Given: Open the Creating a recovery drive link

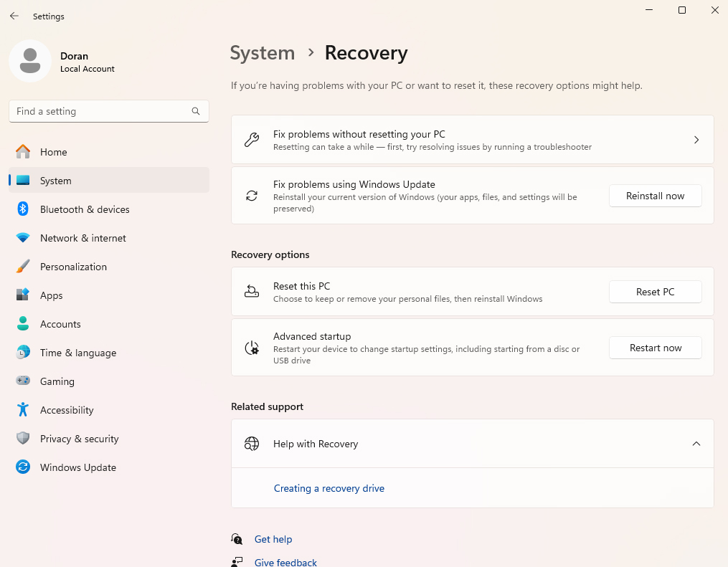Looking at the screenshot, I should click(x=328, y=488).
